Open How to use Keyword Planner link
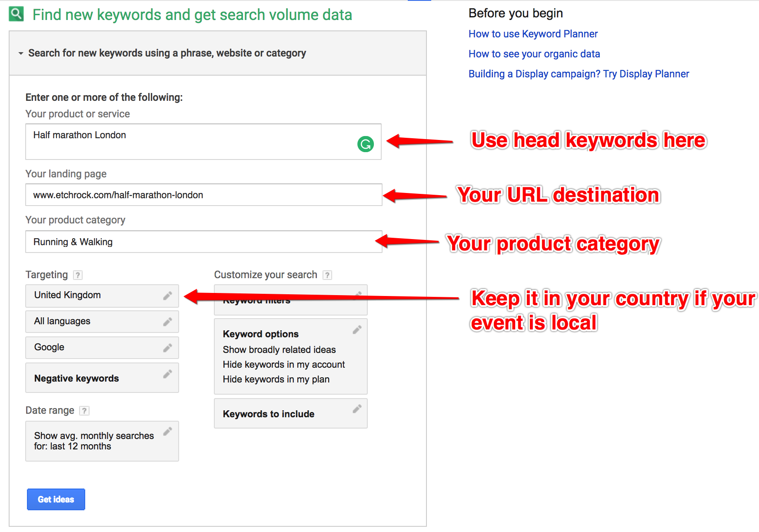This screenshot has width=759, height=532. pyautogui.click(x=533, y=34)
